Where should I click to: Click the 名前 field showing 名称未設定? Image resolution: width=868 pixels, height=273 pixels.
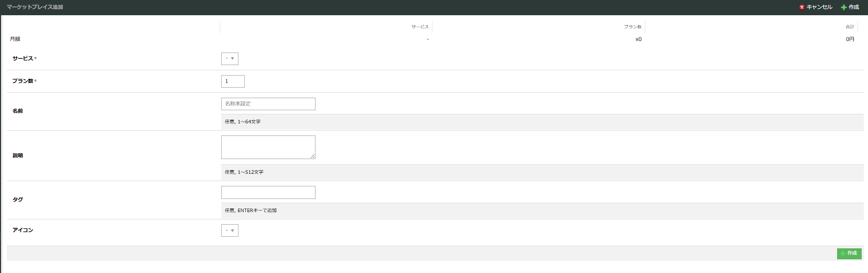click(268, 104)
